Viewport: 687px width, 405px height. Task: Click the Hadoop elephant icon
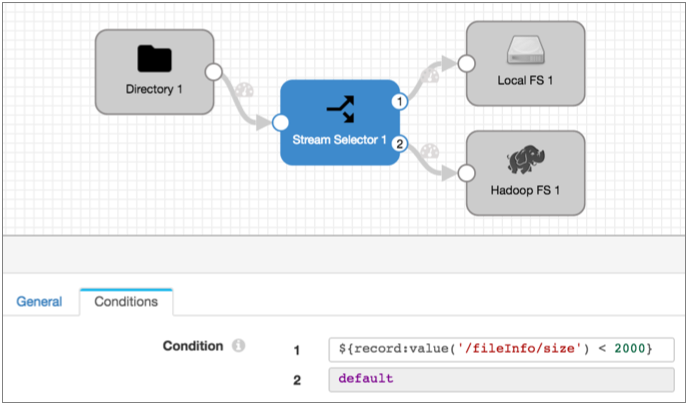point(525,159)
